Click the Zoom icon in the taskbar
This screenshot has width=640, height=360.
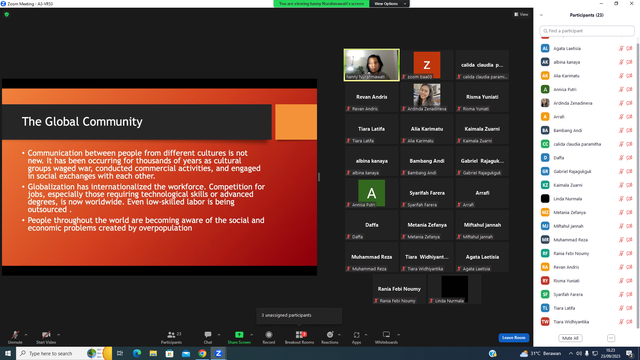[x=218, y=353]
